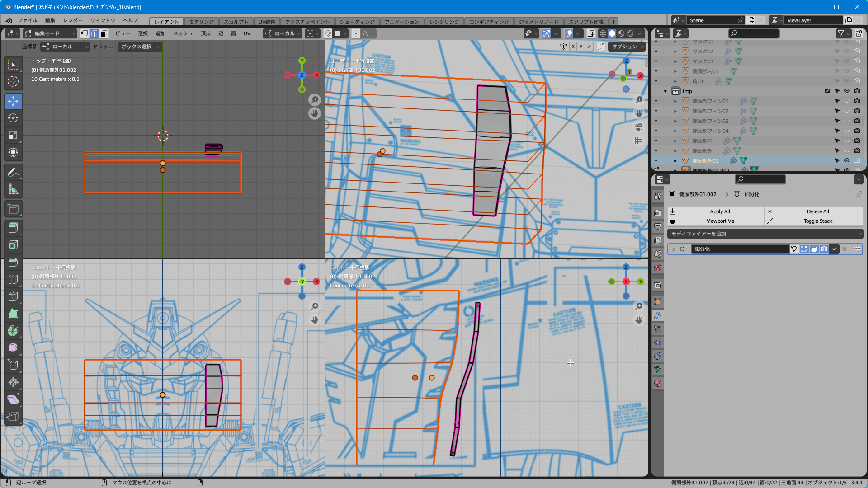Select the Scale tool
868x488 pixels.
13,136
